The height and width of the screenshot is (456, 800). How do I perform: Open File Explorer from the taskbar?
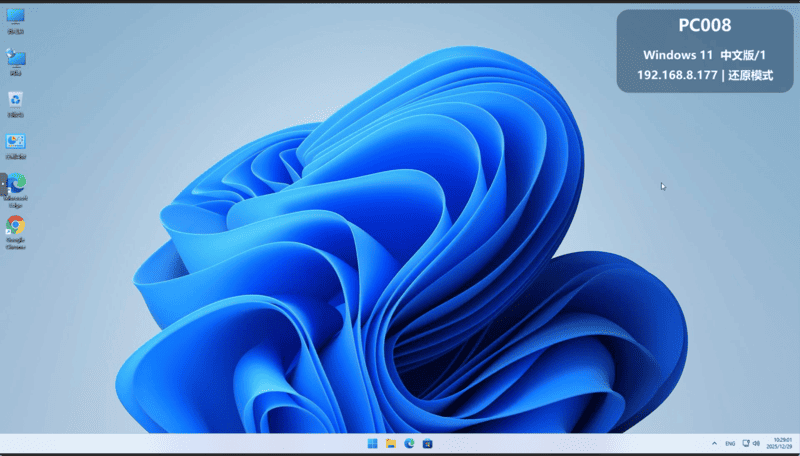point(391,443)
